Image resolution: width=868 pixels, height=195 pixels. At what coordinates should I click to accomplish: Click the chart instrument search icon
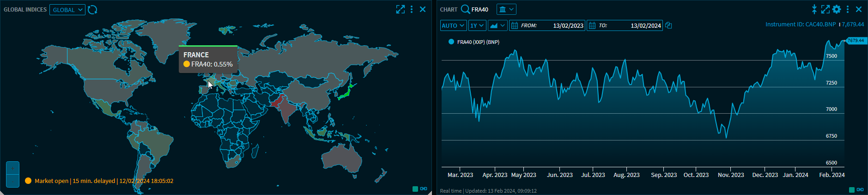(465, 9)
